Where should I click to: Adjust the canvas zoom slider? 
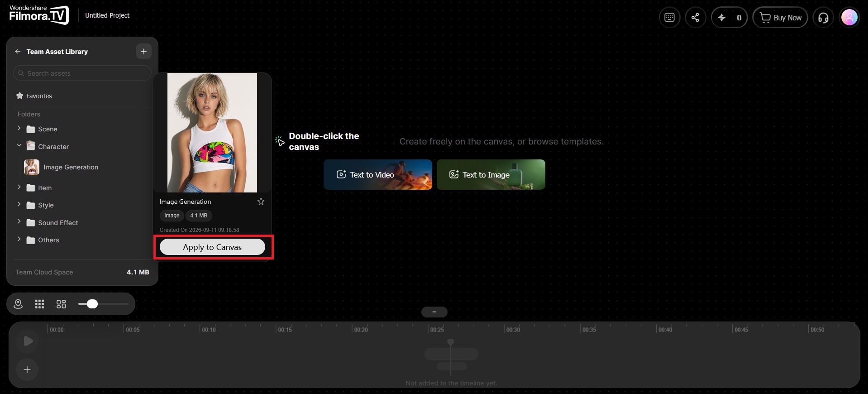click(92, 304)
